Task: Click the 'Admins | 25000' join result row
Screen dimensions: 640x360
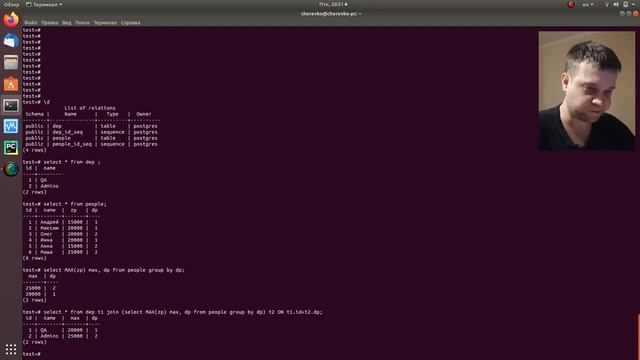Action: 63,336
